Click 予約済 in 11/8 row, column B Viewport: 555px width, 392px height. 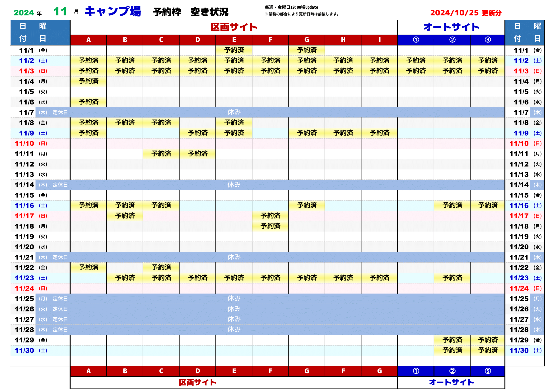pyautogui.click(x=125, y=123)
